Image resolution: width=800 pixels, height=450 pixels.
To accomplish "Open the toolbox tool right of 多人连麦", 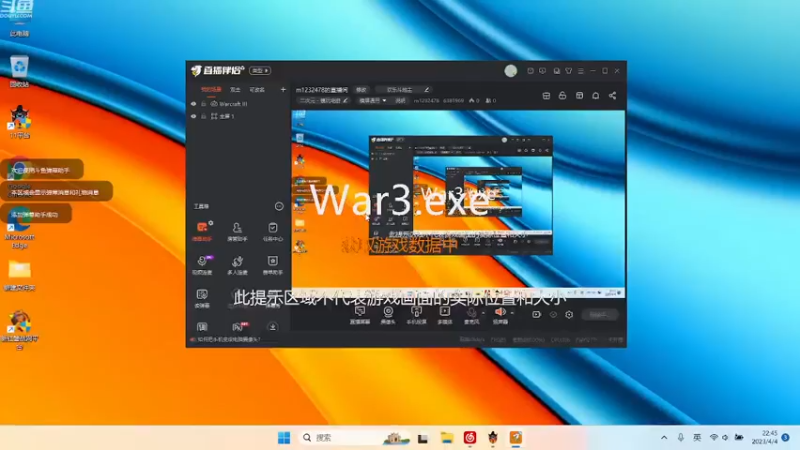I will point(272,265).
